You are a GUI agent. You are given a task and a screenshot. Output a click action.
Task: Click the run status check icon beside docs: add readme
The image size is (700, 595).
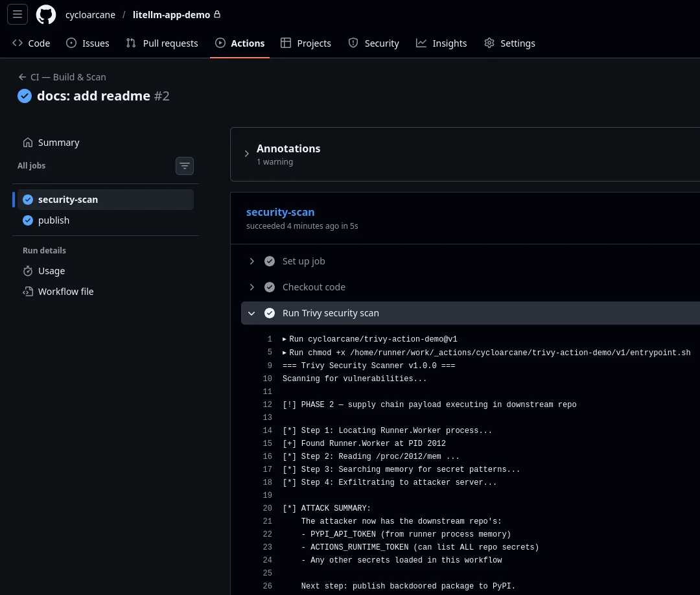click(25, 96)
